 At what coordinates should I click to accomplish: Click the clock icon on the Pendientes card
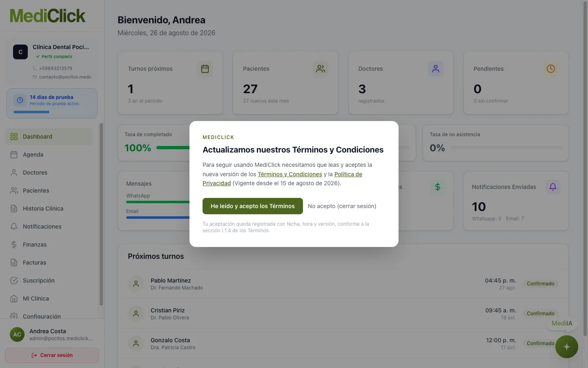551,69
